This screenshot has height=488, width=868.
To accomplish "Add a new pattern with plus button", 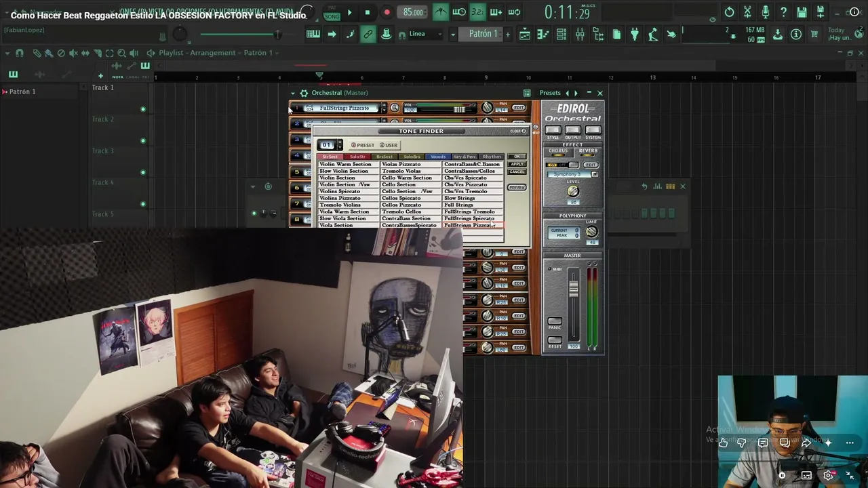I will point(507,35).
